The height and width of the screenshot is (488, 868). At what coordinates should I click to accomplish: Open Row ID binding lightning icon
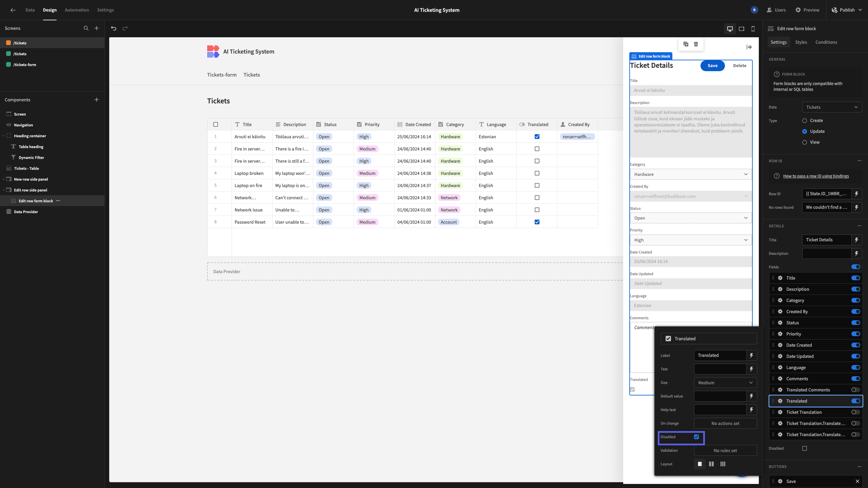pos(856,194)
